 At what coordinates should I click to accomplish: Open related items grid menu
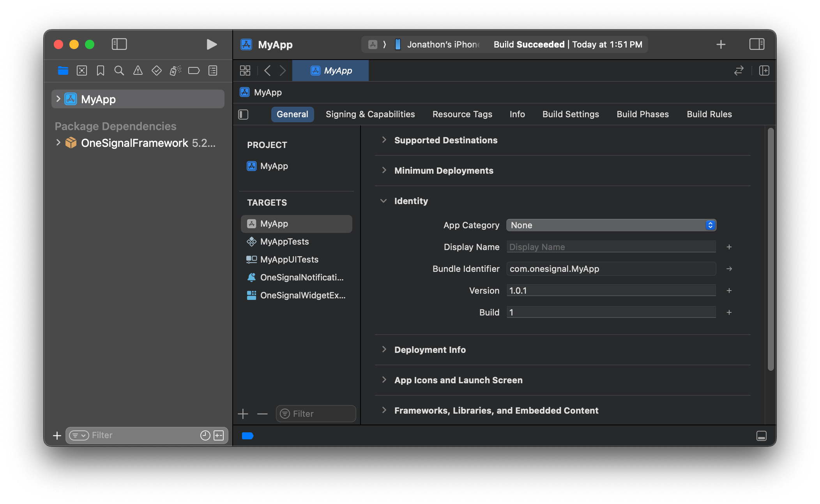[x=245, y=70]
